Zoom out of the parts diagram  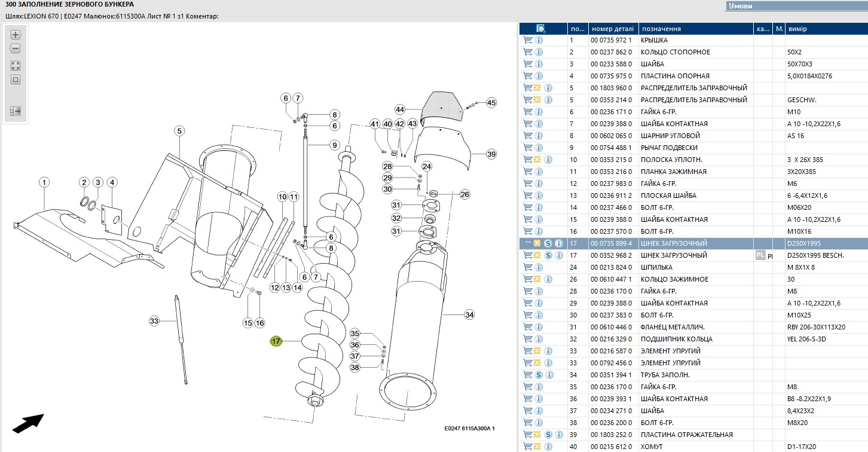tap(16, 49)
